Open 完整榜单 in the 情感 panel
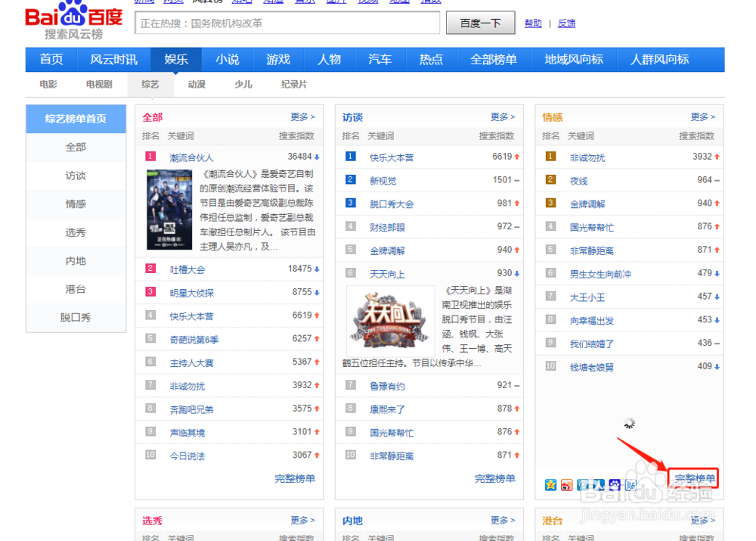756x541 pixels. coord(695,479)
